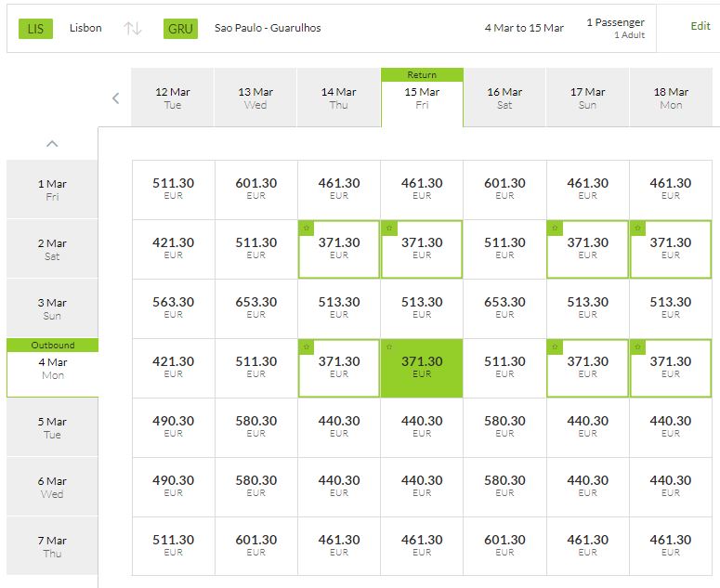720x588 pixels.
Task: Open the Edit search link
Action: (x=700, y=26)
